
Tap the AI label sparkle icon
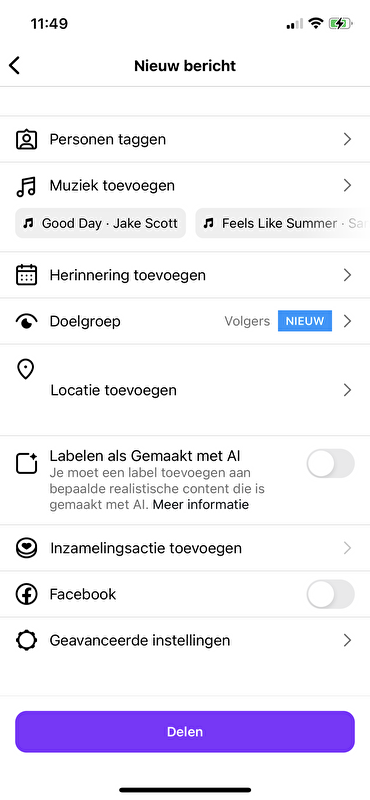[x=27, y=463]
